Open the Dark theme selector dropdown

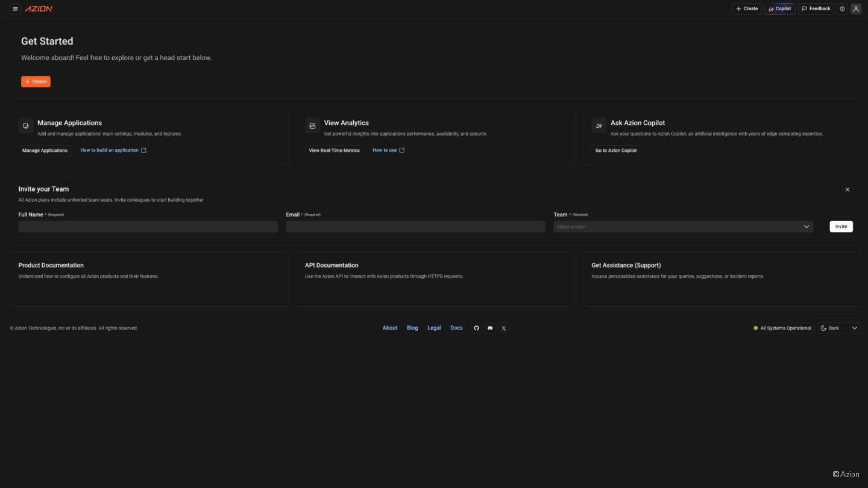pos(839,328)
